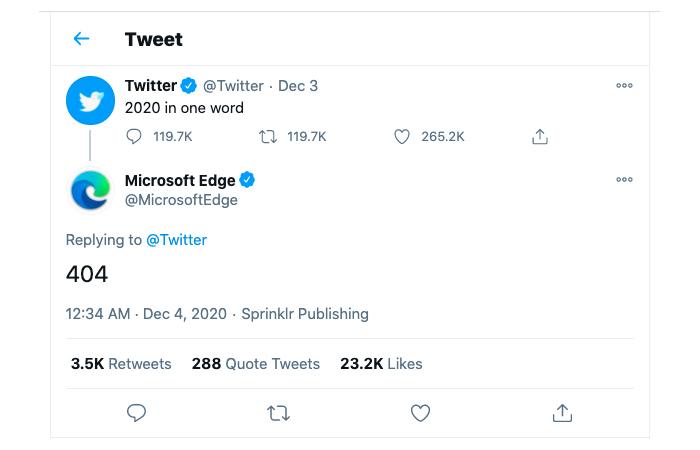Go back using the blue arrow

coord(81,39)
